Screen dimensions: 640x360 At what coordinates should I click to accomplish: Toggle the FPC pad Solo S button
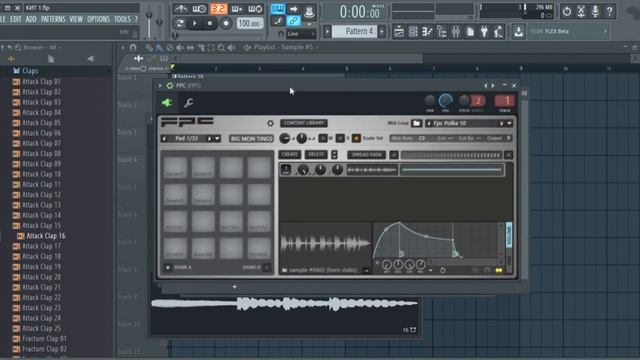click(340, 138)
